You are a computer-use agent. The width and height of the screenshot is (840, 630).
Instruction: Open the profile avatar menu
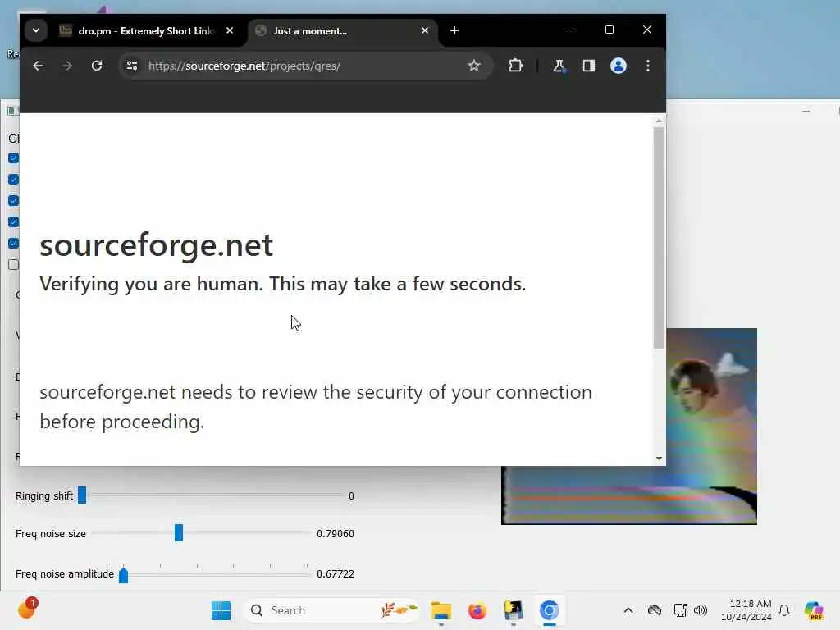click(619, 66)
